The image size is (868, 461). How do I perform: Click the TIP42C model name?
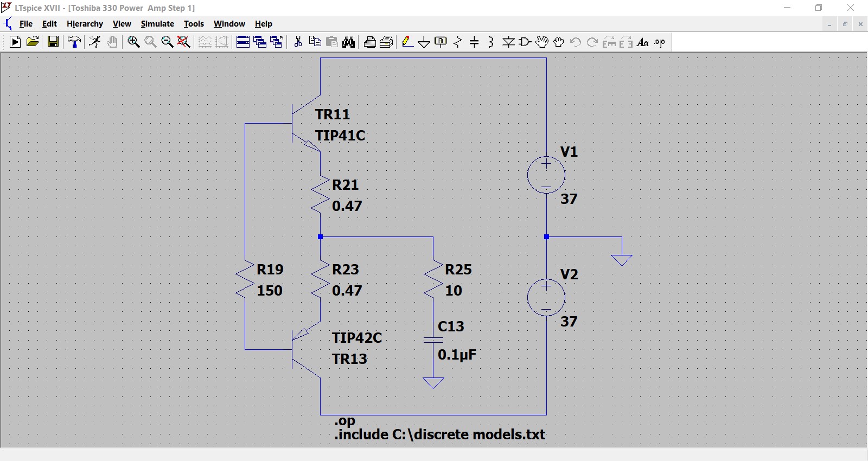pos(357,338)
